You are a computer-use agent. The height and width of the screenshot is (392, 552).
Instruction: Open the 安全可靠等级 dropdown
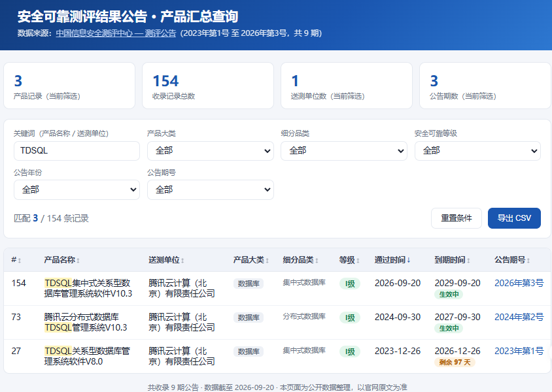[477, 151]
